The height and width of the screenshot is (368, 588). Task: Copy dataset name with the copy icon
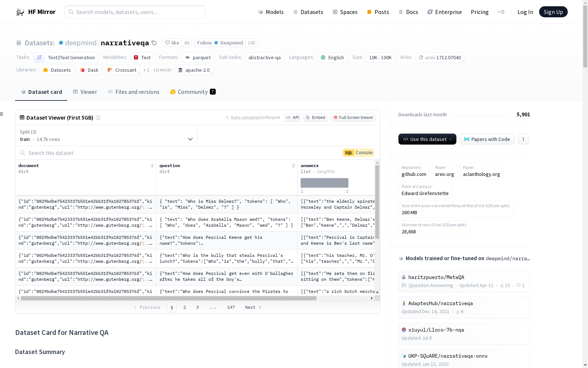tap(154, 43)
